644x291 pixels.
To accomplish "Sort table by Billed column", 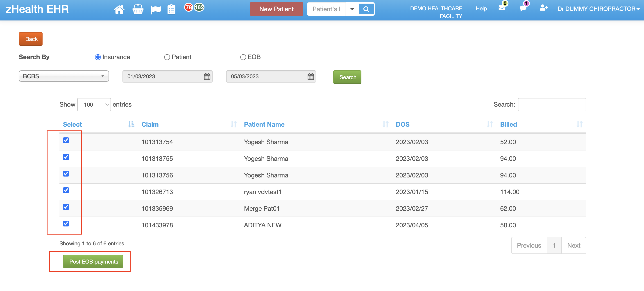I will [x=541, y=124].
